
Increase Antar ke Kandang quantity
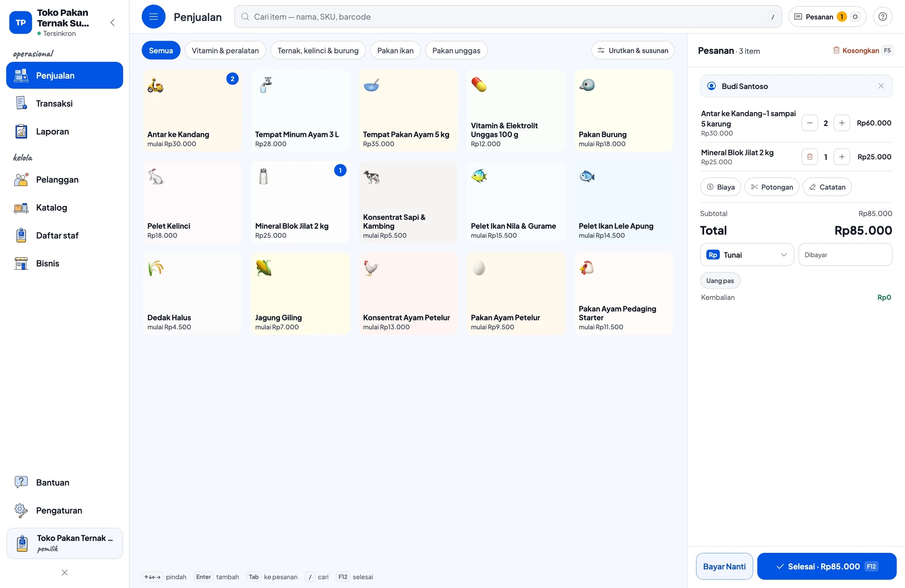point(842,123)
